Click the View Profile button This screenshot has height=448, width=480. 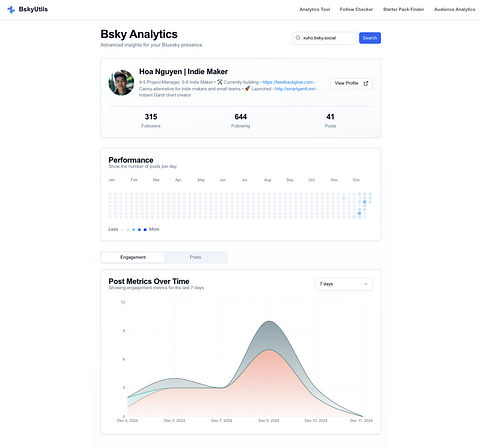click(351, 83)
